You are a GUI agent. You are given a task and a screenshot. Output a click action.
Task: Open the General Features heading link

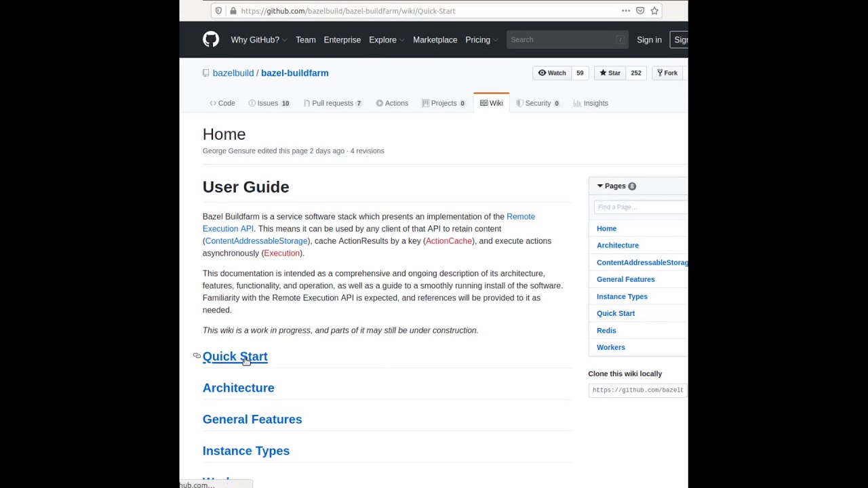[x=252, y=420]
